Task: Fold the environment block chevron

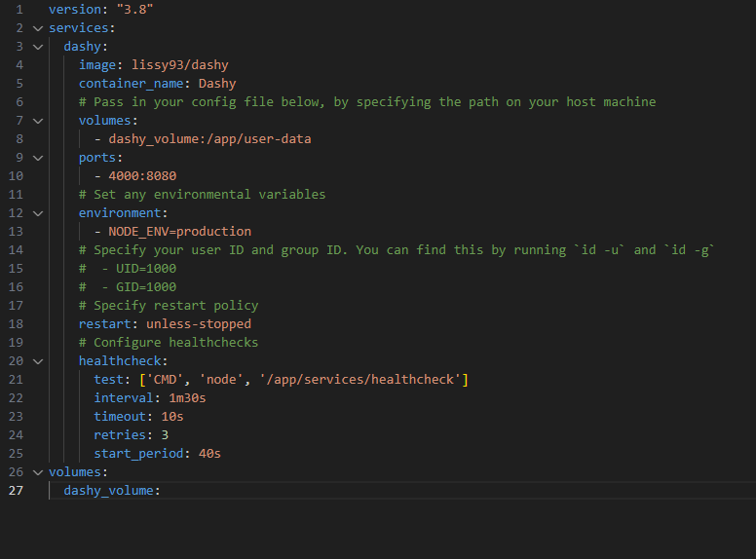Action: pyautogui.click(x=37, y=213)
